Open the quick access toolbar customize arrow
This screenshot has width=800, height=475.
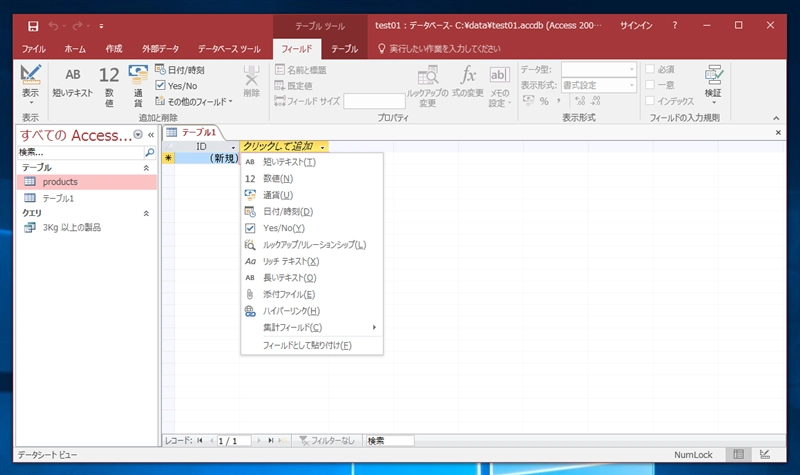pos(101,26)
